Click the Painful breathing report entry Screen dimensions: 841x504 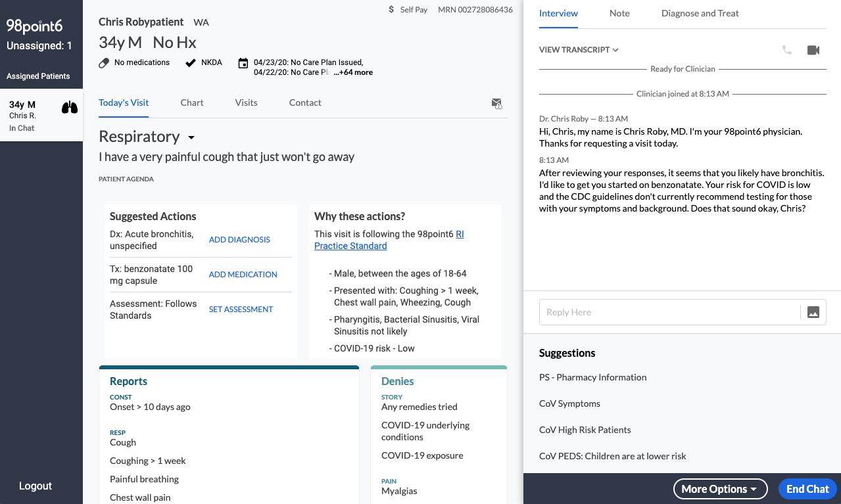(x=144, y=479)
